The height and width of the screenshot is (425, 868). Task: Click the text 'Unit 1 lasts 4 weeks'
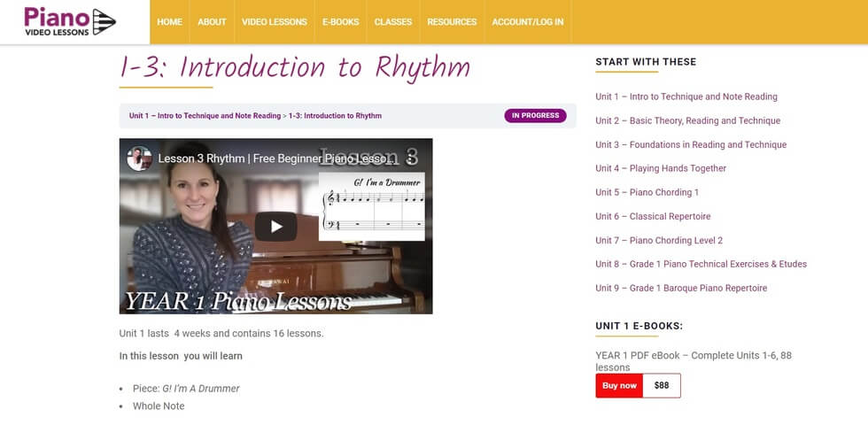221,334
